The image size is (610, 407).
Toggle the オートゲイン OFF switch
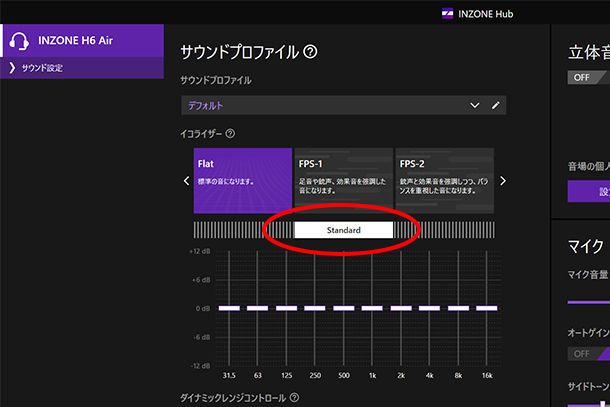pyautogui.click(x=588, y=354)
